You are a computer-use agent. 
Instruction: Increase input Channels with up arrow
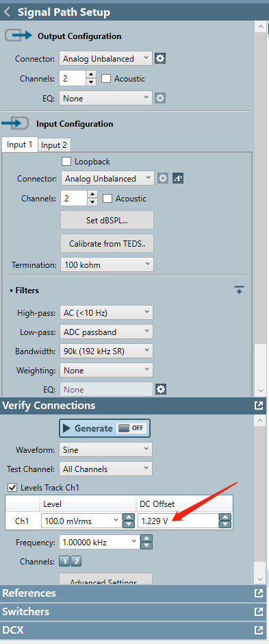pyautogui.click(x=92, y=195)
